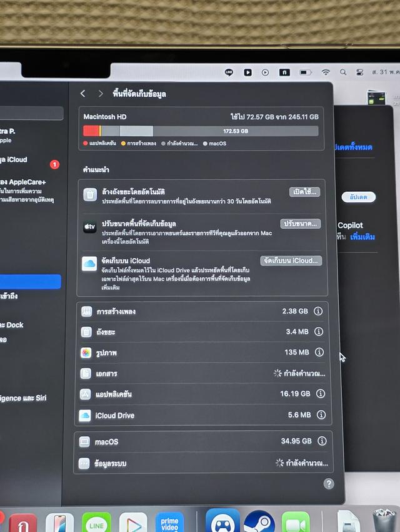Image resolution: width=400 pixels, height=532 pixels.
Task: Click แอปพลิเคชัน red legend dot
Action: (x=86, y=144)
